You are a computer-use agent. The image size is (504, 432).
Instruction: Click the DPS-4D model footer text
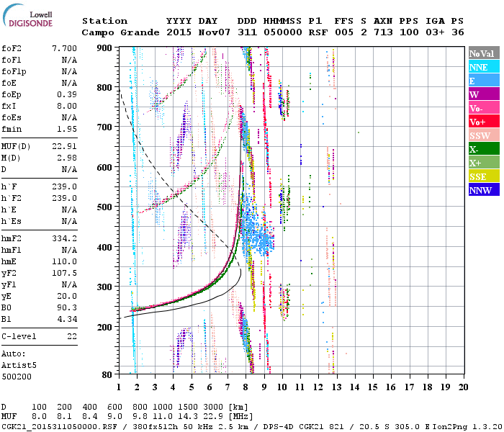pos(278,426)
